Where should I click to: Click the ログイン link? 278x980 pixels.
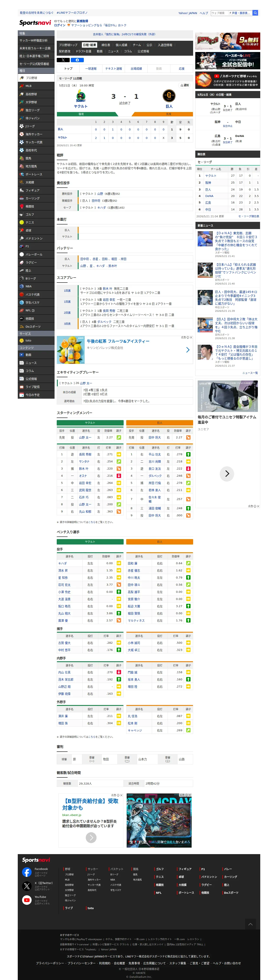pyautogui.click(x=60, y=25)
